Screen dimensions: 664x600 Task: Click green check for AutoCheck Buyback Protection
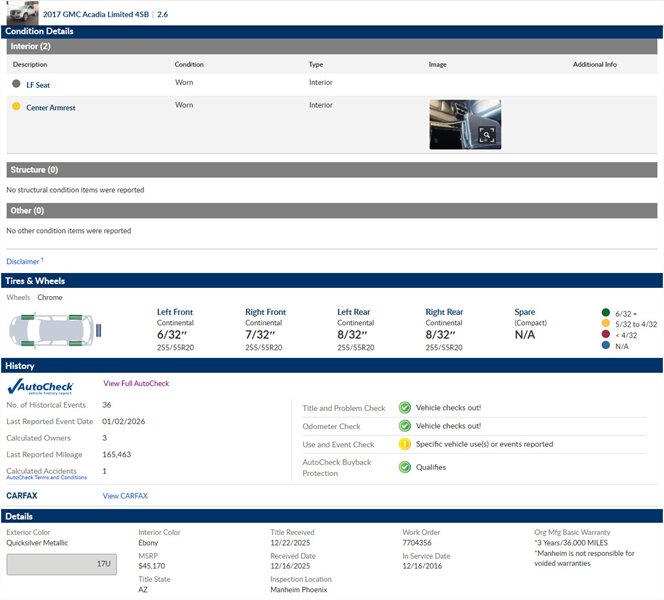(x=405, y=467)
